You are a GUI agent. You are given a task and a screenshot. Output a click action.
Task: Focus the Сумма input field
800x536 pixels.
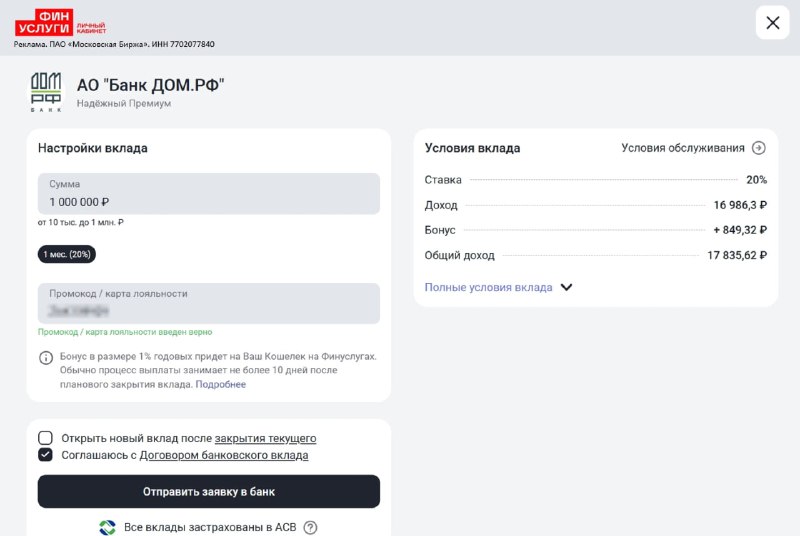[x=209, y=194]
